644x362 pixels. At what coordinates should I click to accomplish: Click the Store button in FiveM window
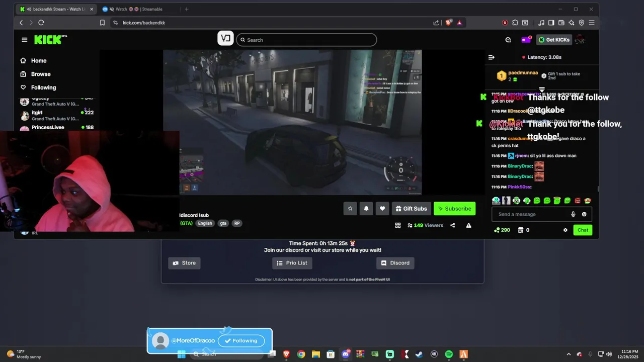coord(184,263)
